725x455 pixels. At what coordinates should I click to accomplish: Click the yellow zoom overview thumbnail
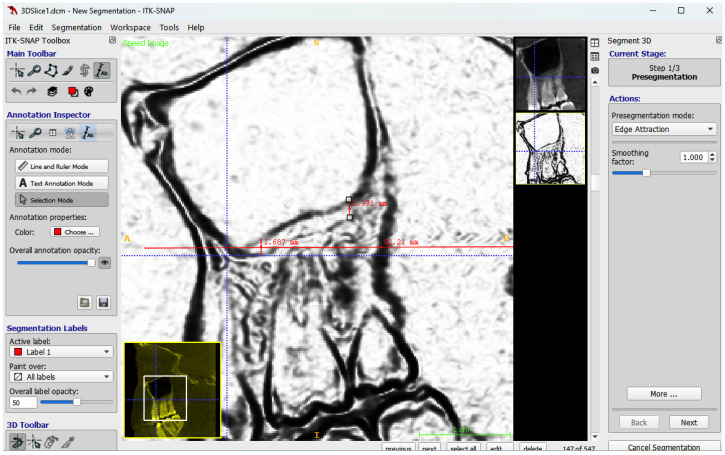click(x=172, y=390)
